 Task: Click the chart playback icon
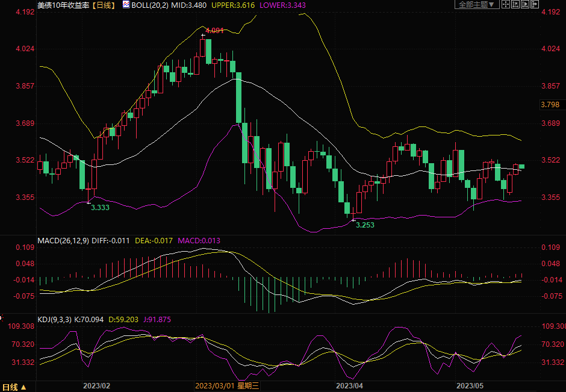524,5
